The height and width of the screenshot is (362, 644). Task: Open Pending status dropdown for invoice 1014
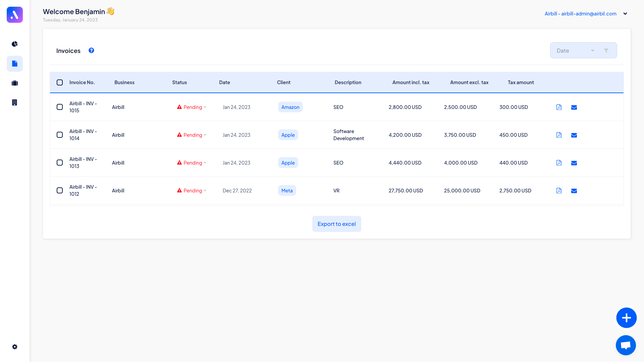click(192, 135)
